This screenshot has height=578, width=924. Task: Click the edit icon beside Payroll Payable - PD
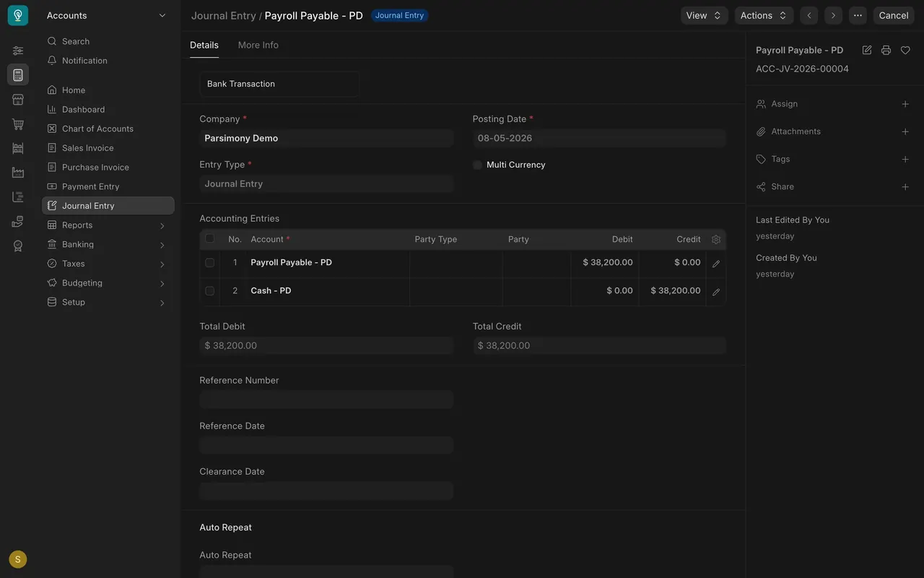(867, 50)
